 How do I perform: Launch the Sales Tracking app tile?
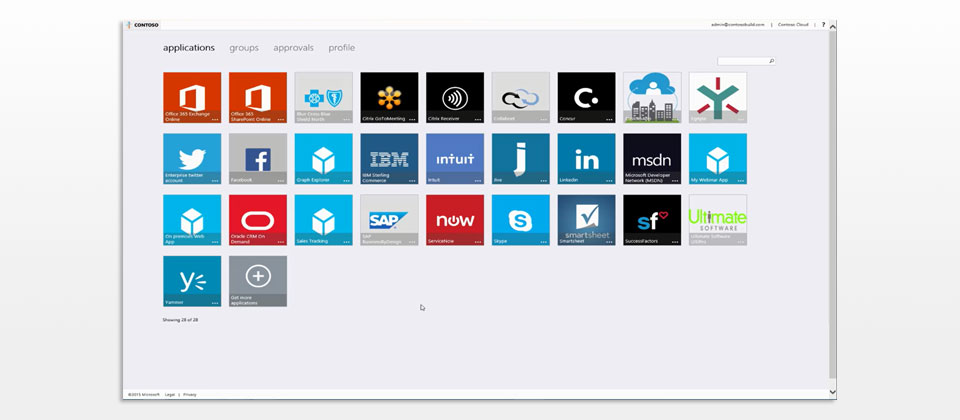click(x=323, y=220)
